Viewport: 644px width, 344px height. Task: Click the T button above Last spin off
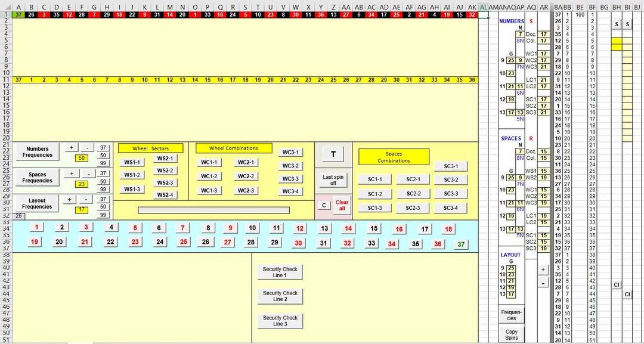tap(333, 153)
